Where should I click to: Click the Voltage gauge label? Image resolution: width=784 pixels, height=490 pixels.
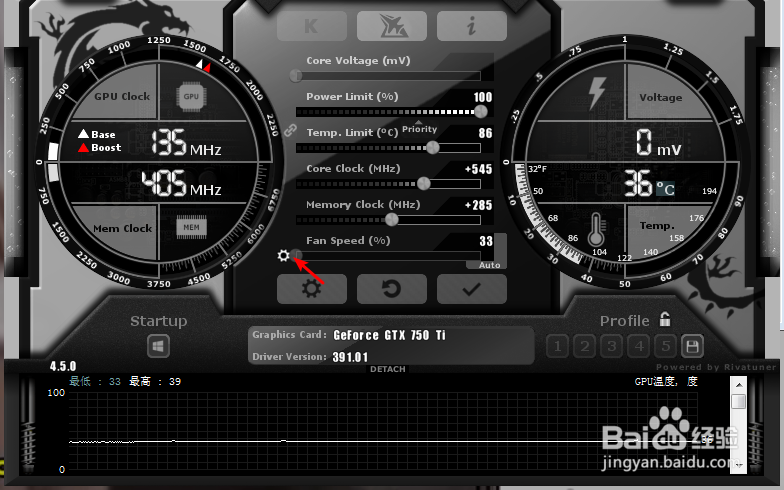point(660,98)
